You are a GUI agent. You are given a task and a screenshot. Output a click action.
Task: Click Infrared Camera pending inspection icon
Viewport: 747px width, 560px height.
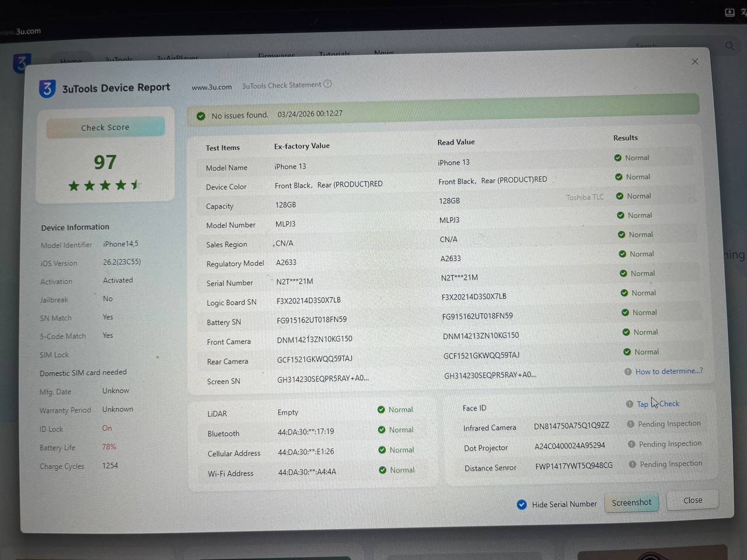point(630,424)
